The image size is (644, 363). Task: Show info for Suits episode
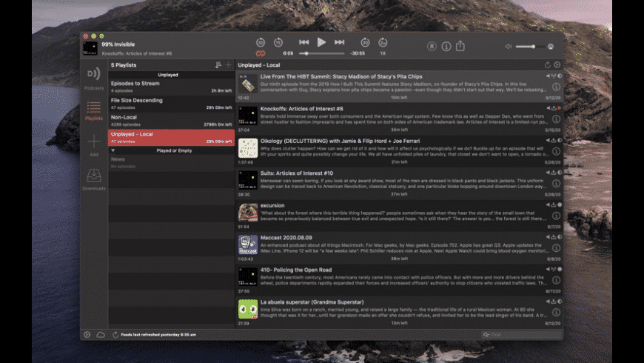556,183
